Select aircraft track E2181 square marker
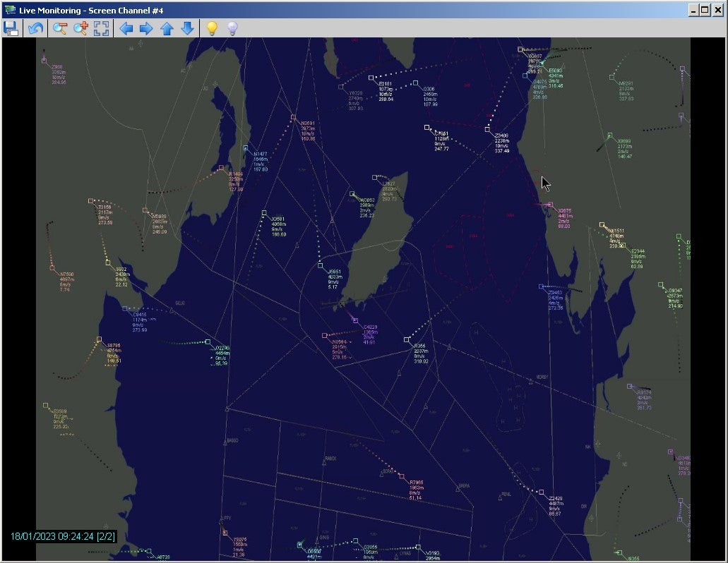This screenshot has width=728, height=563. 371,78
